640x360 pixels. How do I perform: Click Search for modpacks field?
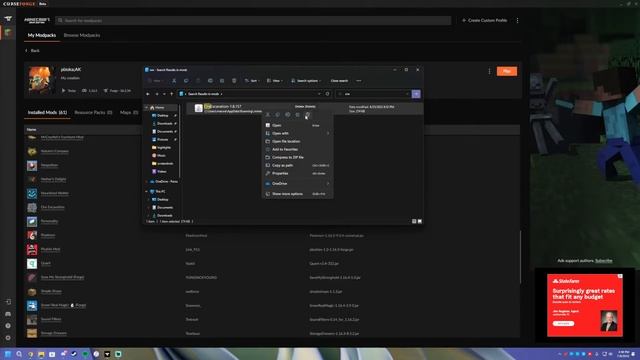click(253, 20)
